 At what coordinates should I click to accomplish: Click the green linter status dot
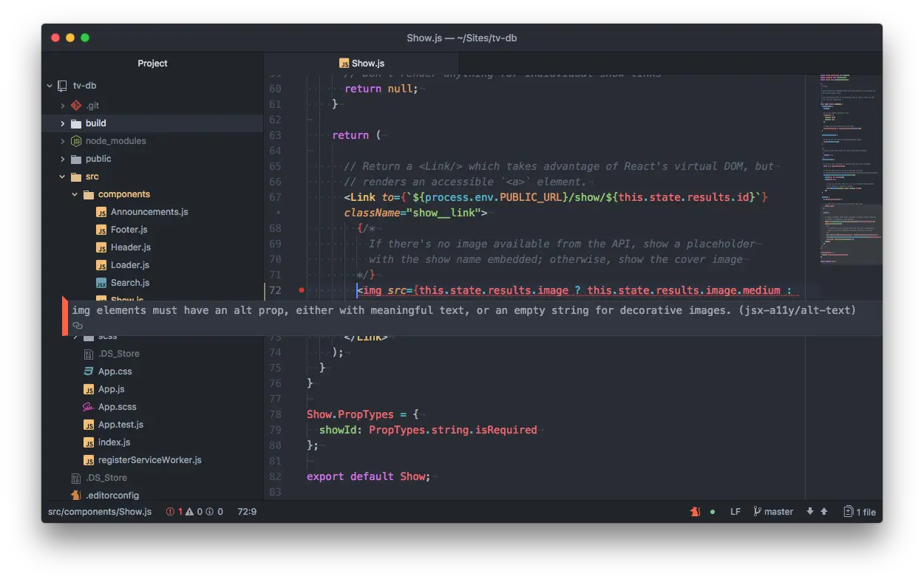[x=713, y=511]
